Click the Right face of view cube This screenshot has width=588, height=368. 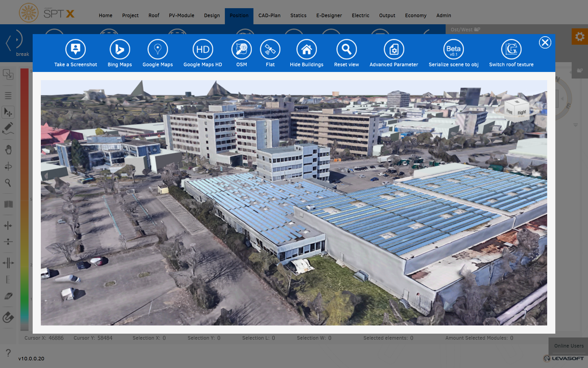point(522,112)
